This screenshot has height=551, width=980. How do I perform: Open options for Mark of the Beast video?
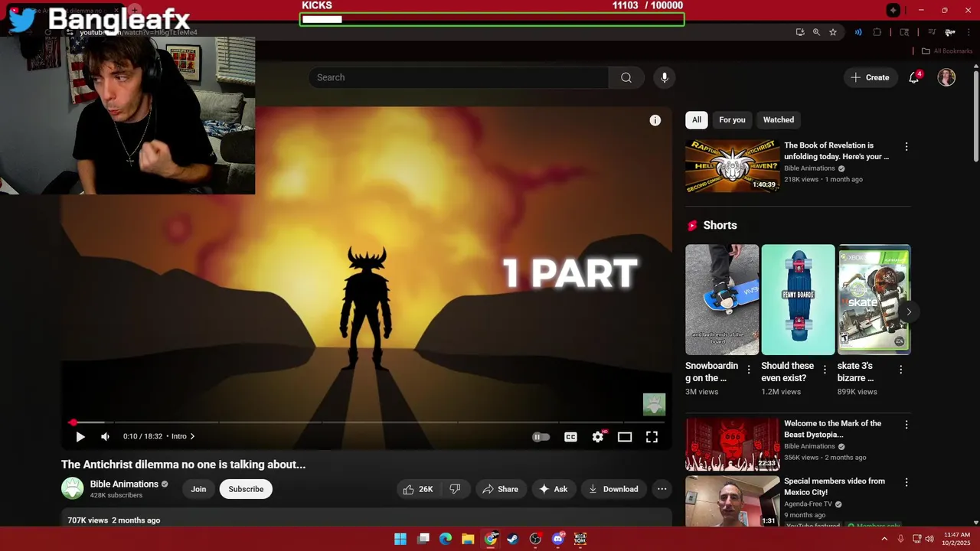[x=906, y=424]
